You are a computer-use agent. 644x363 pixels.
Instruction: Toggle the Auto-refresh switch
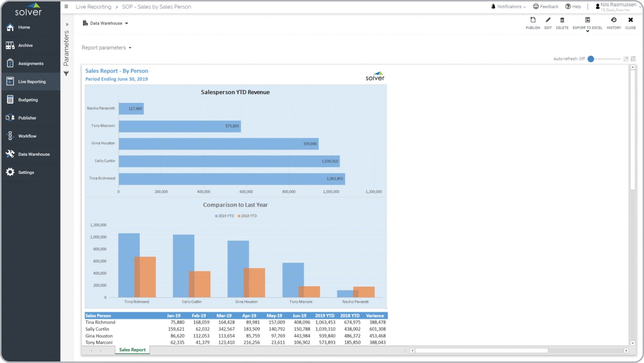591,59
